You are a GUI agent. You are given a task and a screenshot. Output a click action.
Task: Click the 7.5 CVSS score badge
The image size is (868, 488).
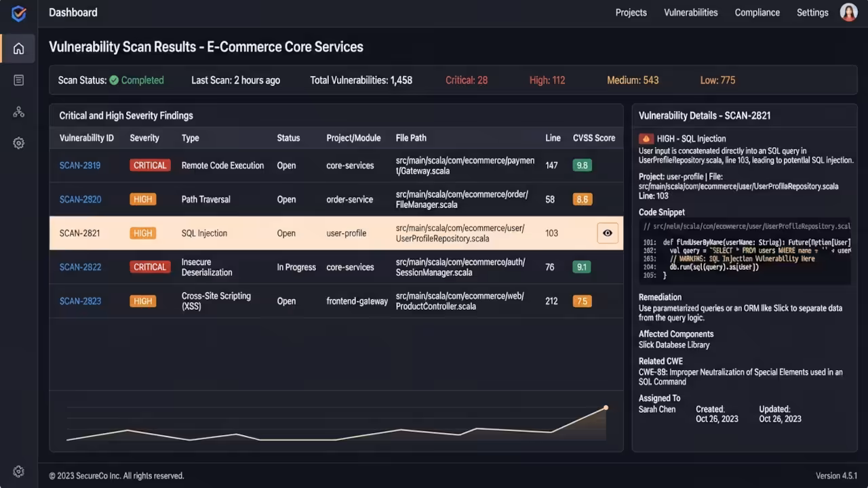582,301
